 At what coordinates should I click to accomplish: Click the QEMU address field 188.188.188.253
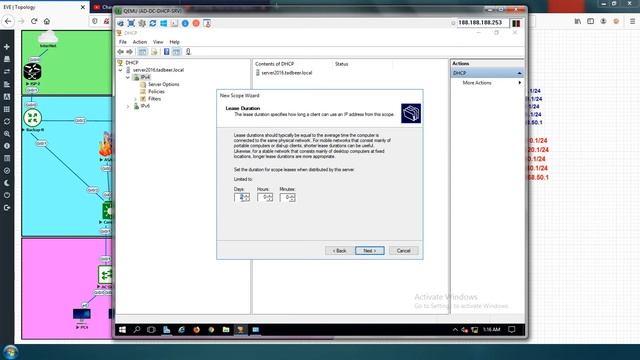(x=483, y=23)
